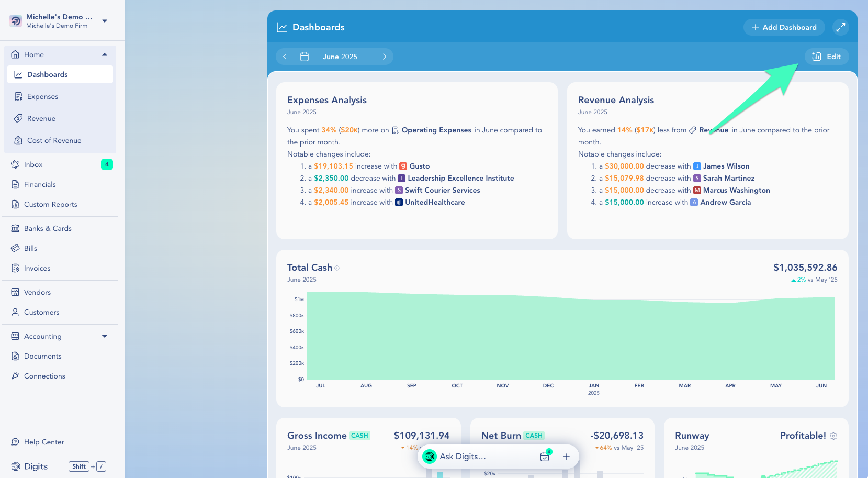This screenshot has width=868, height=478.
Task: Open the tasks checklist icon in Ask Digits
Action: 545,457
